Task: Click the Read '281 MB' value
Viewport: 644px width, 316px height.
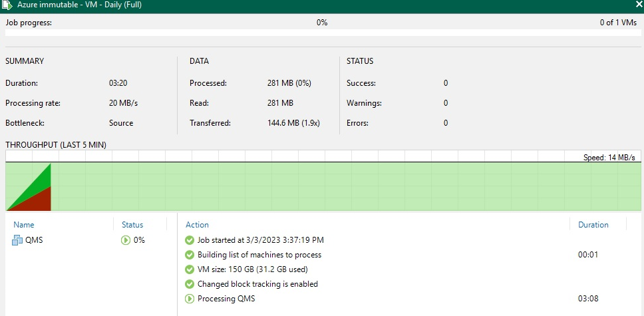Action: pos(280,103)
